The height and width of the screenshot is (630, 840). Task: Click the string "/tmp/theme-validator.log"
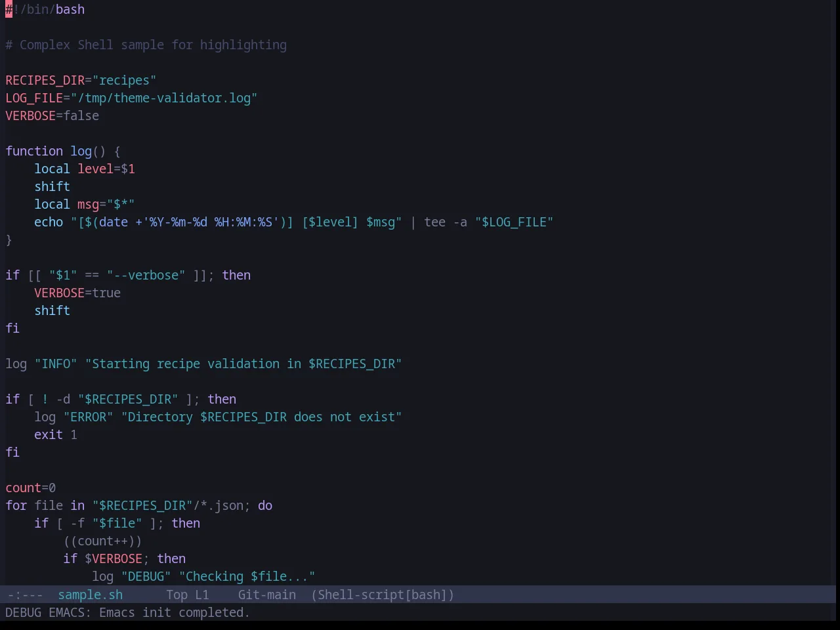click(164, 98)
